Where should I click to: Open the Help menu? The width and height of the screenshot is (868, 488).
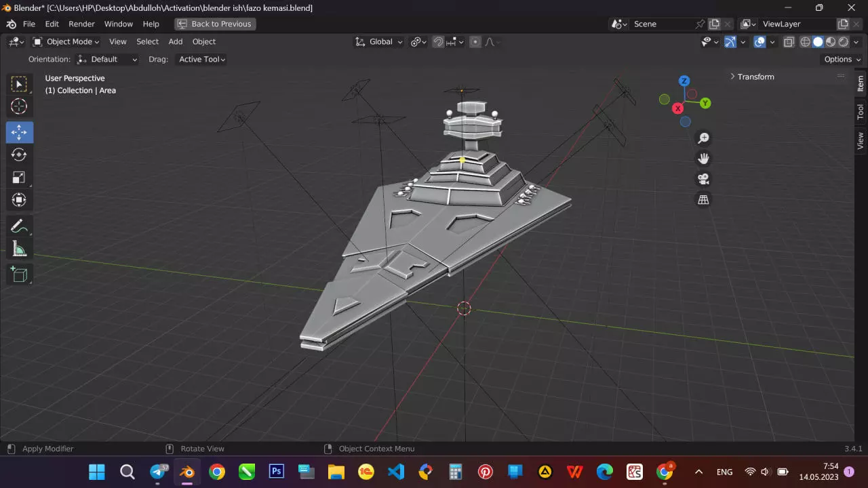(151, 24)
